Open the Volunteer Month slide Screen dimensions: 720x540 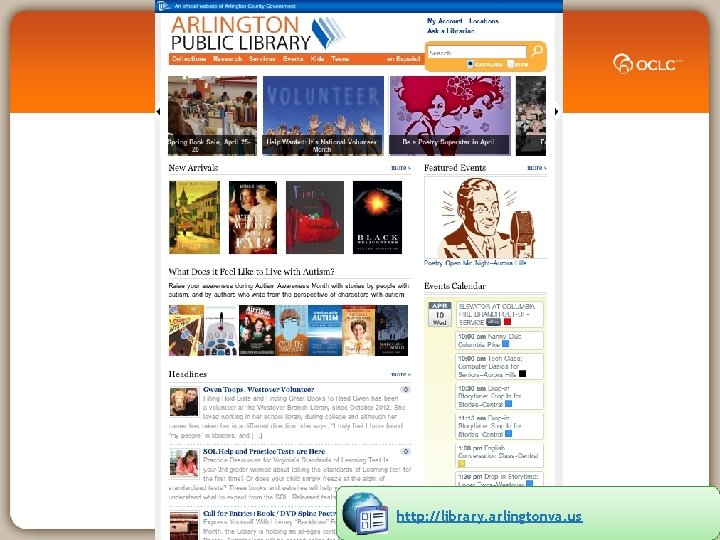point(323,116)
